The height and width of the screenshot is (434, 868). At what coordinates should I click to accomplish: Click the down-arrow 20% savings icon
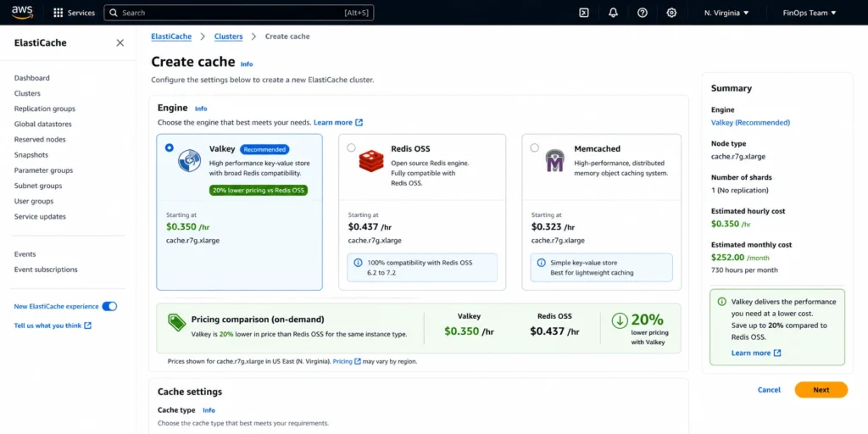click(x=620, y=320)
